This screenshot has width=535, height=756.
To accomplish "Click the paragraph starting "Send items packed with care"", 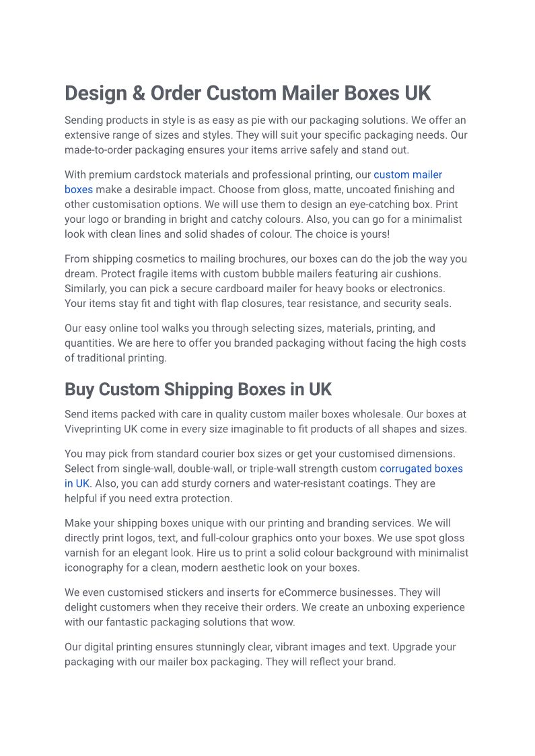I will [x=265, y=421].
